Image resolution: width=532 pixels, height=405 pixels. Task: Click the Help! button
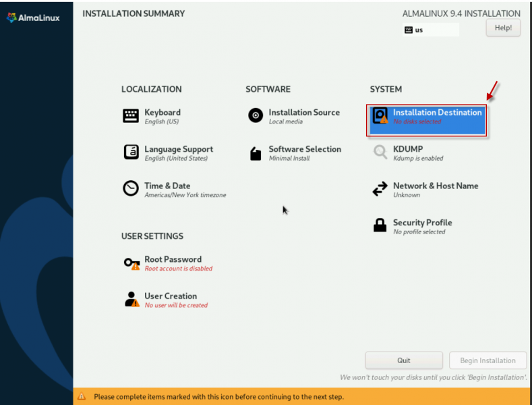503,28
